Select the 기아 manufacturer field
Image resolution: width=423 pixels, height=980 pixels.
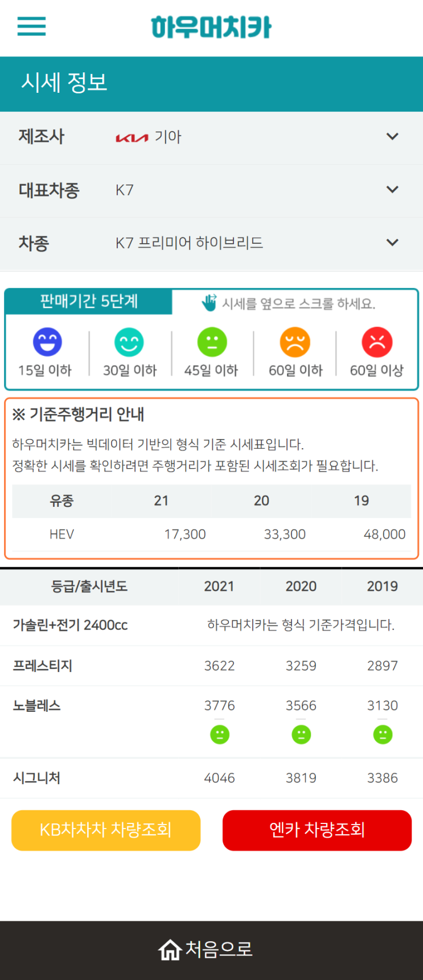(211, 137)
